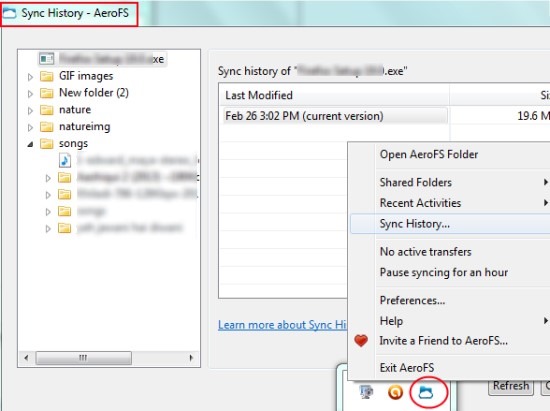The image size is (550, 411).
Task: Collapse the songs folder
Action: [x=31, y=144]
